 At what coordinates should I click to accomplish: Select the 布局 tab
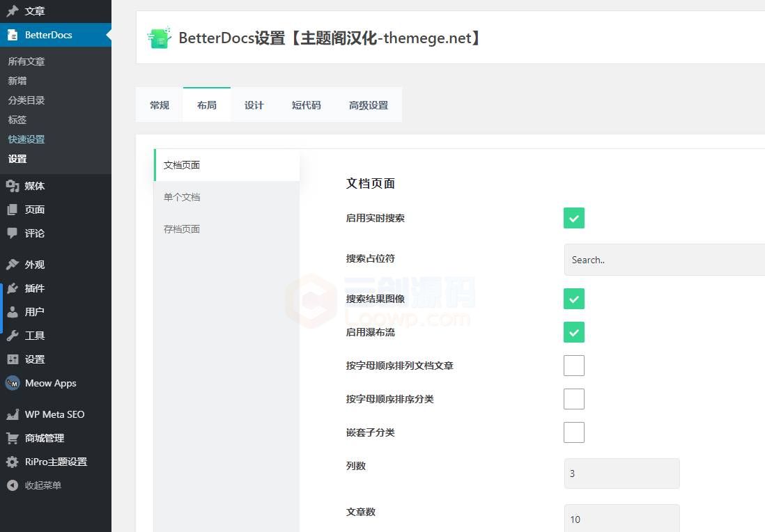(207, 105)
